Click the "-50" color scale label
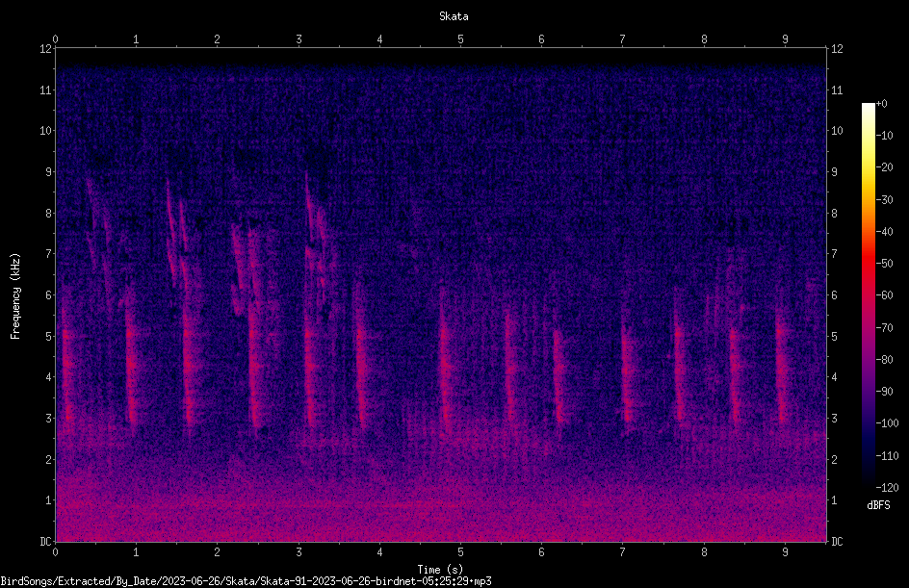The image size is (909, 588). (x=884, y=264)
